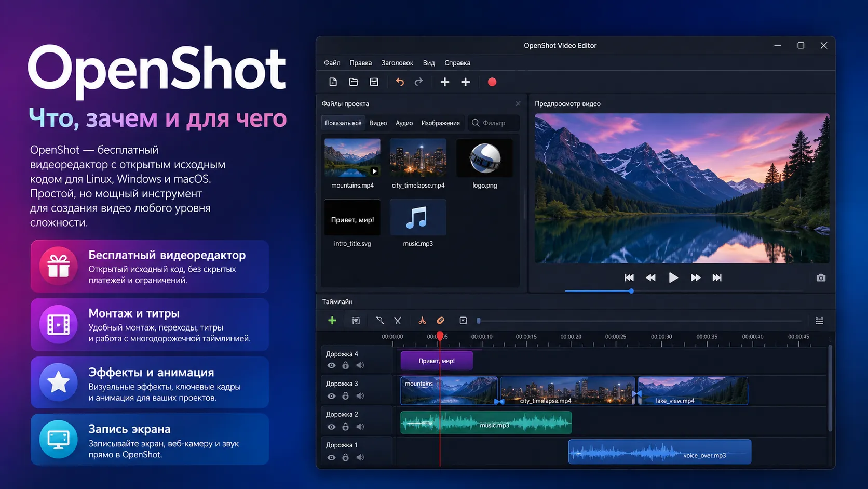Play the video preview
The height and width of the screenshot is (489, 868).
673,278
